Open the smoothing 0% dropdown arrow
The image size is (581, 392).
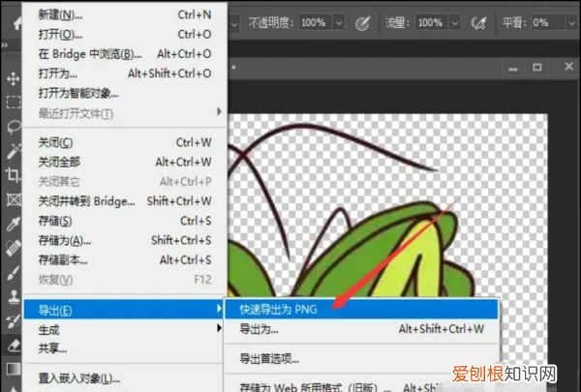point(571,23)
